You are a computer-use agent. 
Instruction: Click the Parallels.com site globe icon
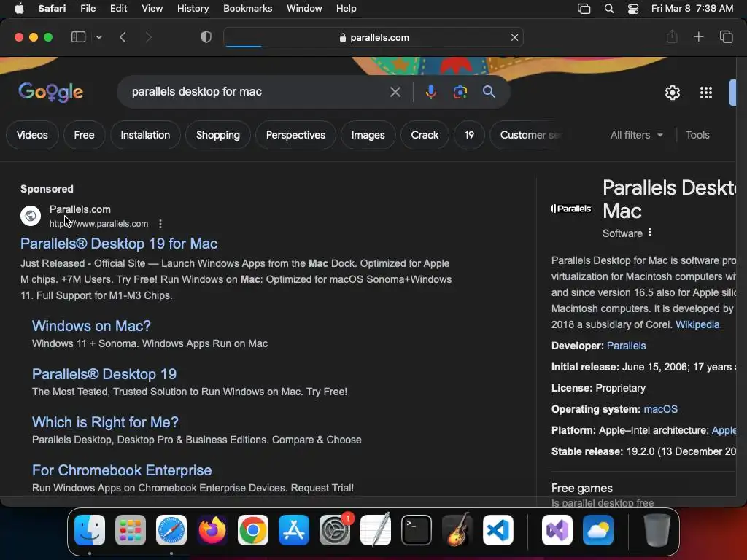point(31,216)
